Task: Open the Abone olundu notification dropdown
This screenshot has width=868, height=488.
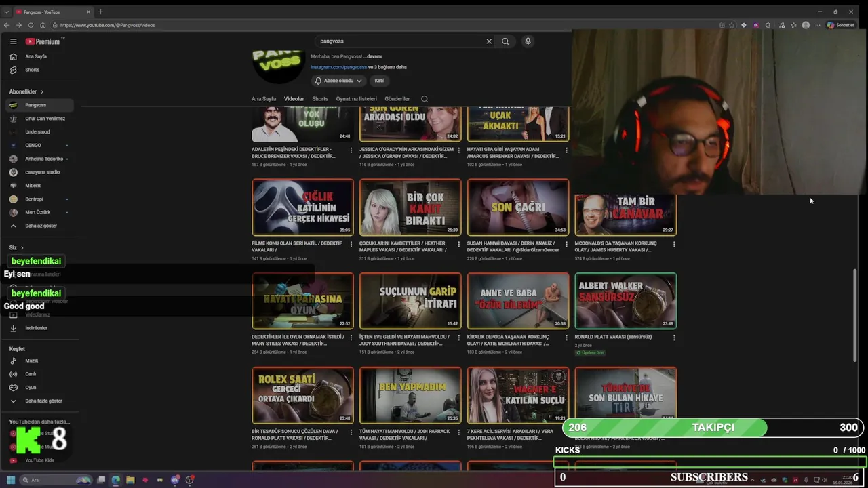Action: coord(338,81)
